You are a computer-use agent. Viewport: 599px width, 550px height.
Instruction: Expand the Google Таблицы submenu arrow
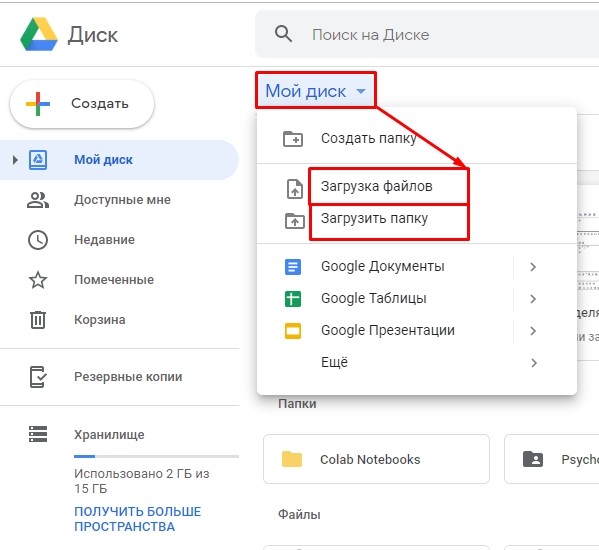pos(533,299)
